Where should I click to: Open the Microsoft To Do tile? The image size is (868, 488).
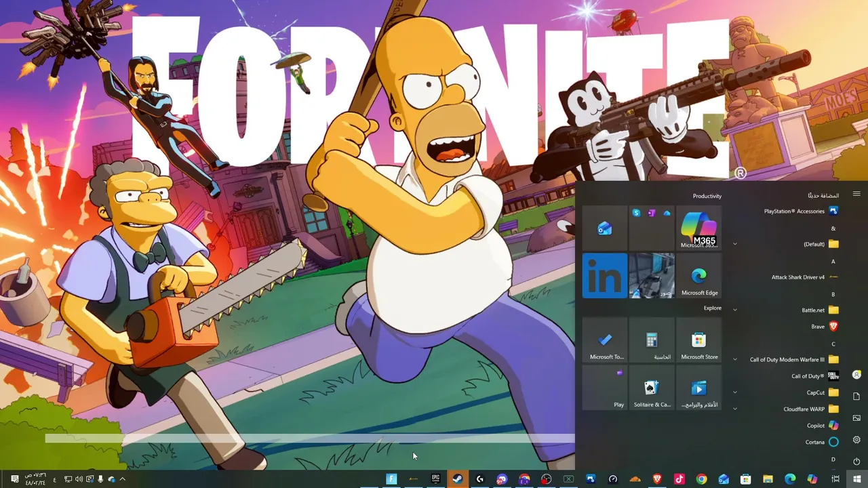[605, 341]
